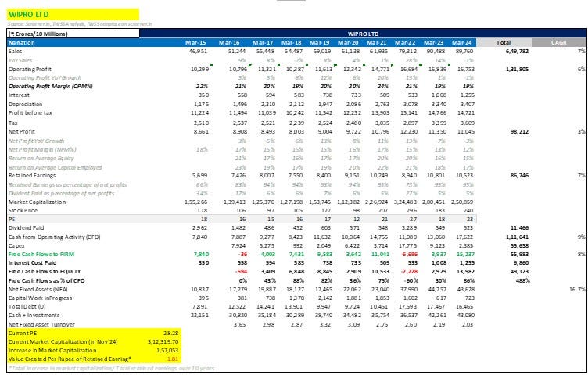Screen dimensions: 588x382
Task: Click the '(₹ Crores/10 Millions)' units cell
Action: [x=73, y=34]
